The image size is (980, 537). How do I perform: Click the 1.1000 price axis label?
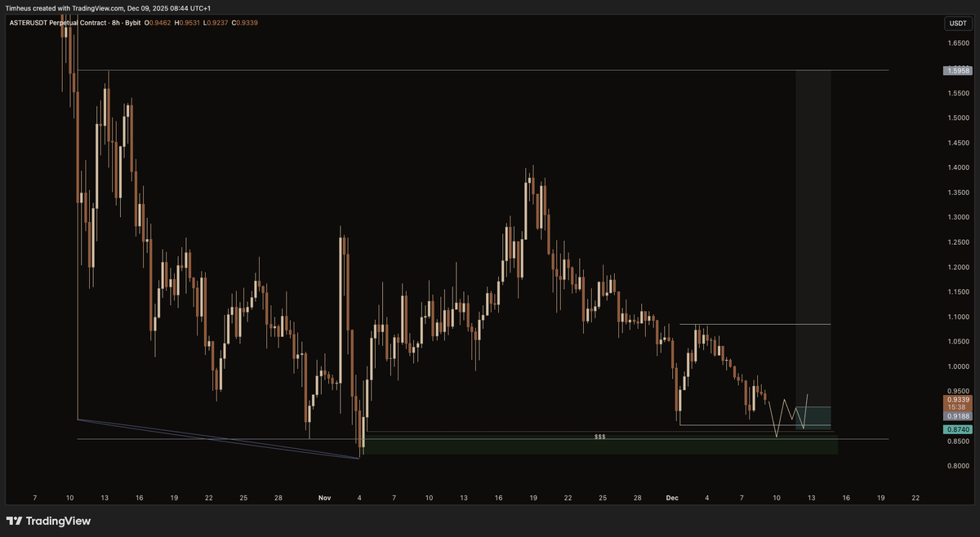pos(959,317)
